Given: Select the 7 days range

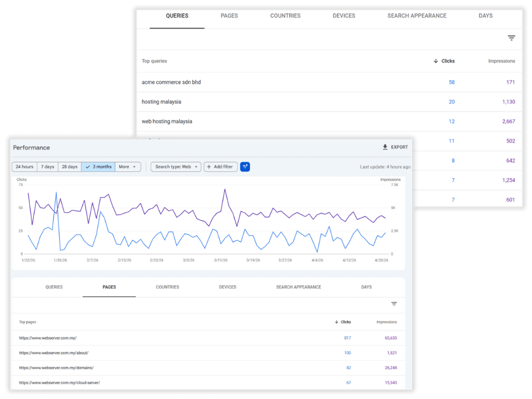Looking at the screenshot, I should point(47,167).
